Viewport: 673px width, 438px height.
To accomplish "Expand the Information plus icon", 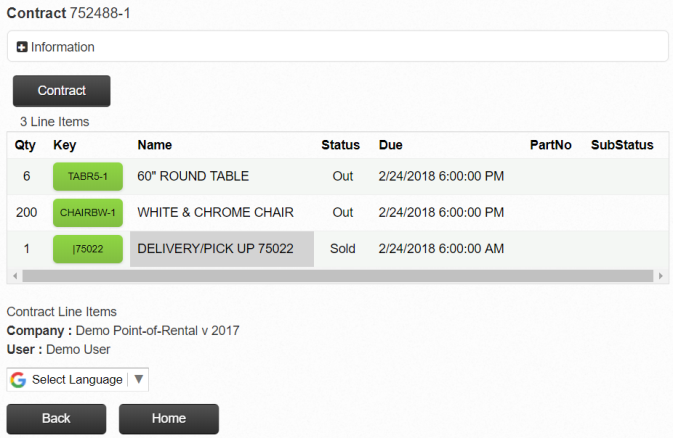I will pos(22,47).
